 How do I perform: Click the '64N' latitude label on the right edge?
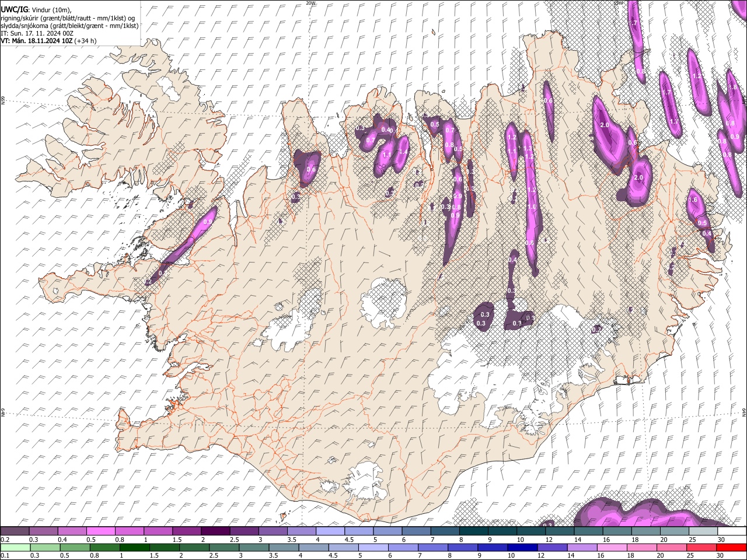point(745,412)
